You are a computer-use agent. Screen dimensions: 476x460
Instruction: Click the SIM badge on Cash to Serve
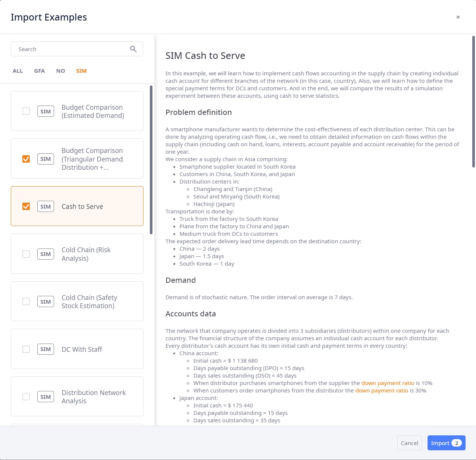click(x=45, y=206)
